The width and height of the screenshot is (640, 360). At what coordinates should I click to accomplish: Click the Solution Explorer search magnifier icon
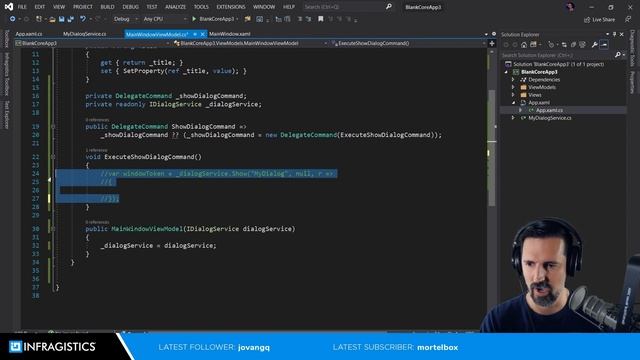point(618,55)
